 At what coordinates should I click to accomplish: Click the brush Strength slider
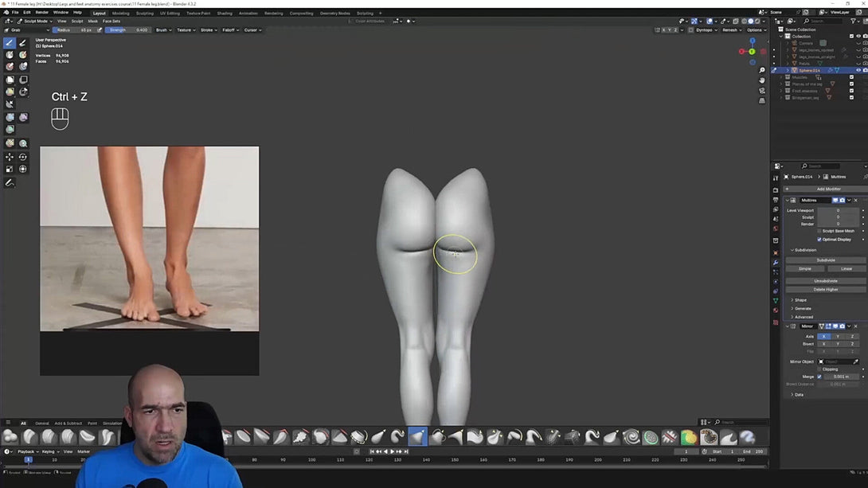click(127, 30)
